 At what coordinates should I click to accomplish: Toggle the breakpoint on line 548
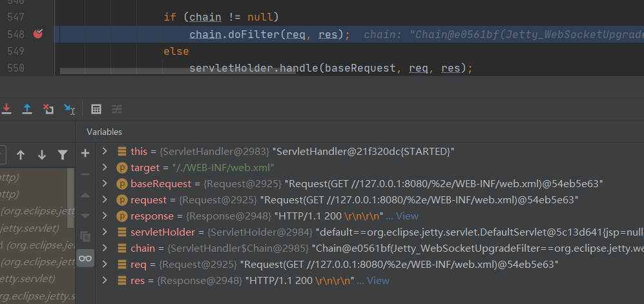(x=37, y=34)
